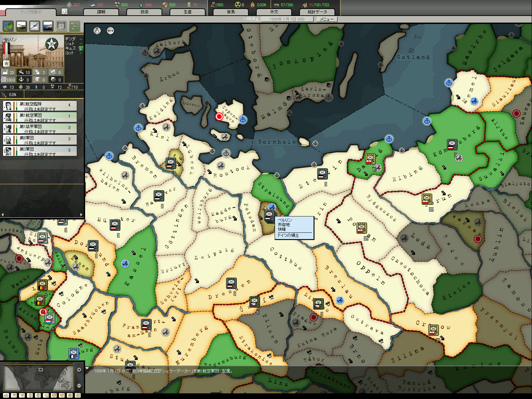Select the air units plane icon
The image size is (532, 399).
click(x=35, y=26)
